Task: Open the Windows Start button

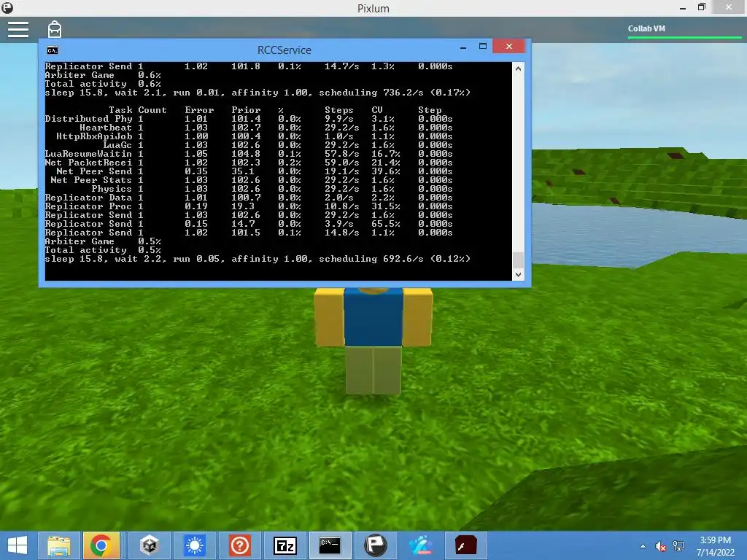Action: tap(18, 545)
